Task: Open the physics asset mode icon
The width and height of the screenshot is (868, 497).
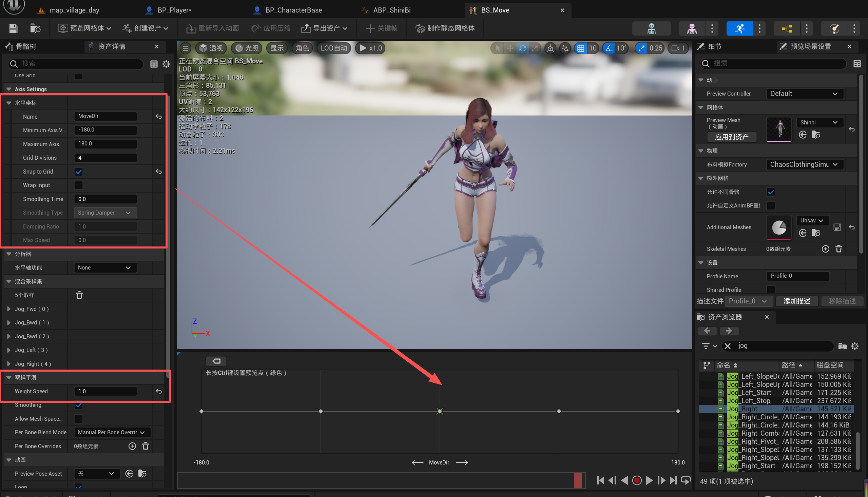Action: (834, 28)
